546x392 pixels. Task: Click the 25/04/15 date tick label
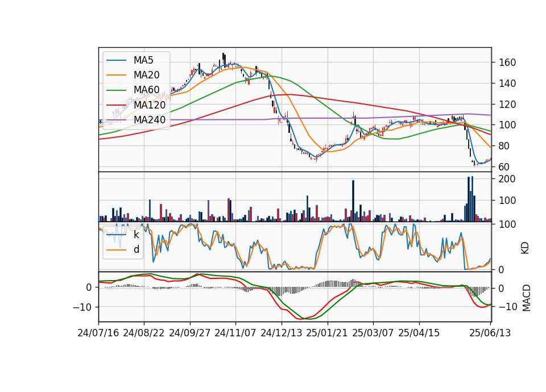point(419,333)
